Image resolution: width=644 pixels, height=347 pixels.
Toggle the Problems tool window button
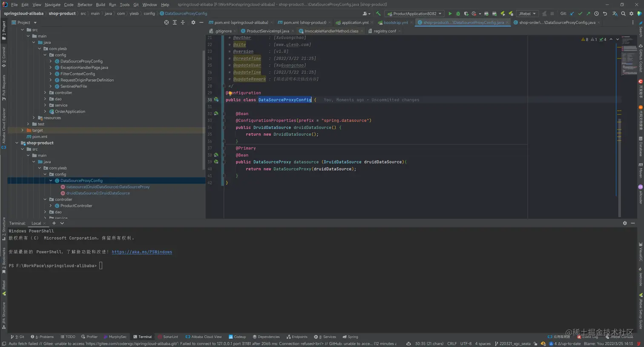(43, 337)
